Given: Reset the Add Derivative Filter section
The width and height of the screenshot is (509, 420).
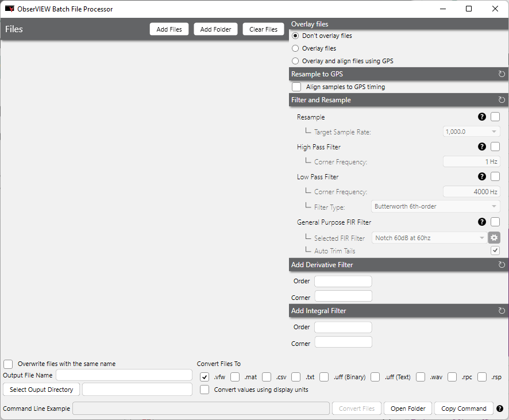Looking at the screenshot, I should point(502,265).
